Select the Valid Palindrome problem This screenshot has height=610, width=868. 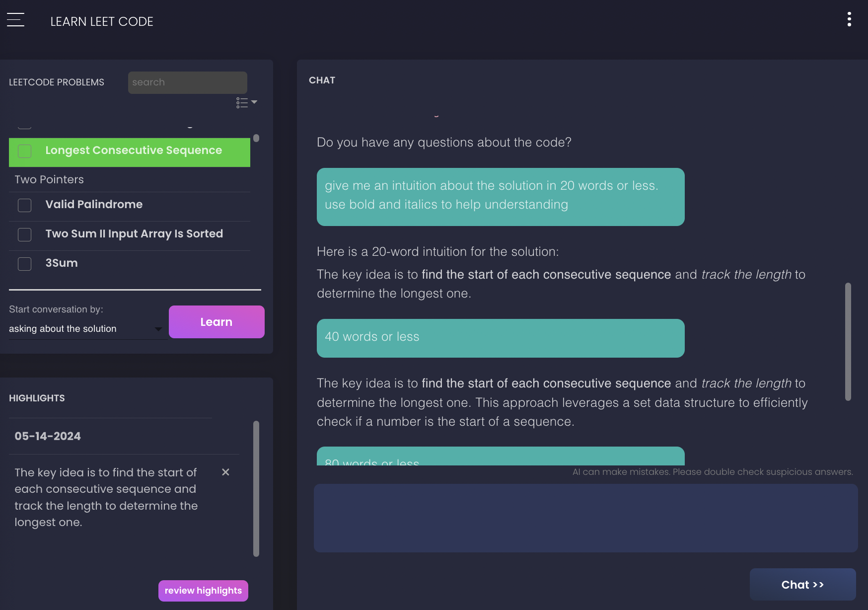click(94, 205)
